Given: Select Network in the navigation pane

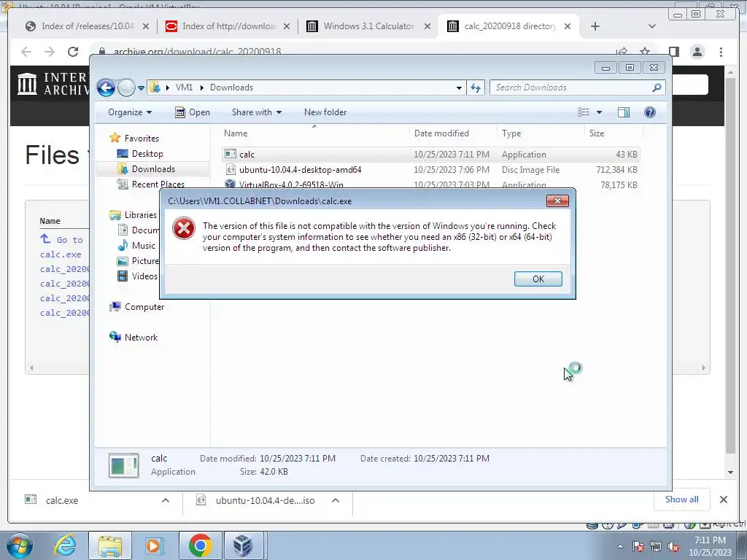Looking at the screenshot, I should click(x=141, y=338).
